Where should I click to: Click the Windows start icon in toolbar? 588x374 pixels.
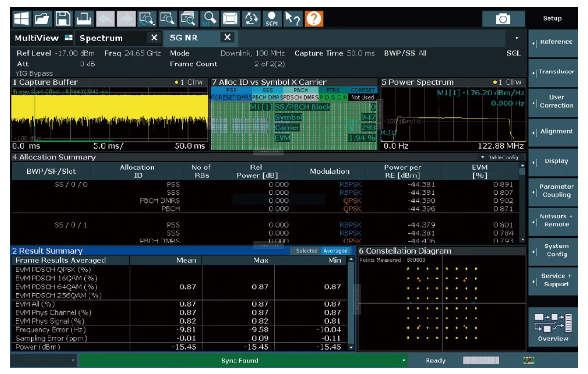pos(21,19)
